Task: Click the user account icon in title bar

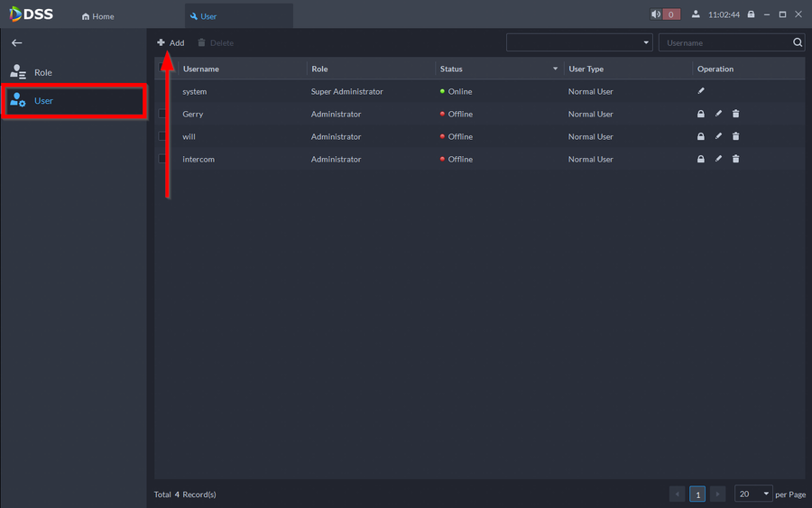Action: click(x=696, y=14)
